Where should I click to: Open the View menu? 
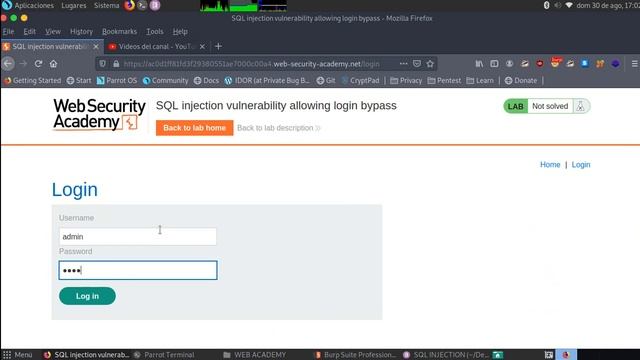[x=53, y=31]
